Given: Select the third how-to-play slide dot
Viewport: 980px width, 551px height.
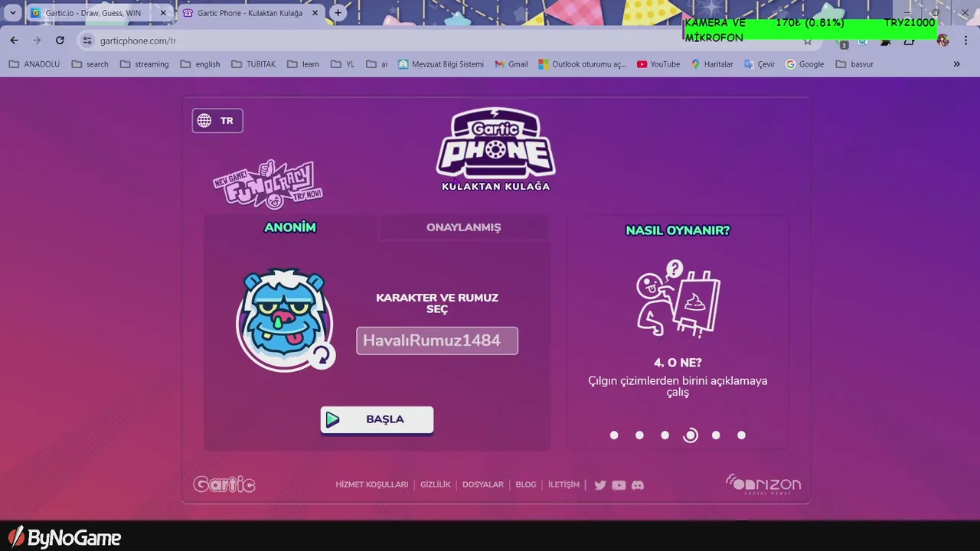Looking at the screenshot, I should (x=665, y=435).
